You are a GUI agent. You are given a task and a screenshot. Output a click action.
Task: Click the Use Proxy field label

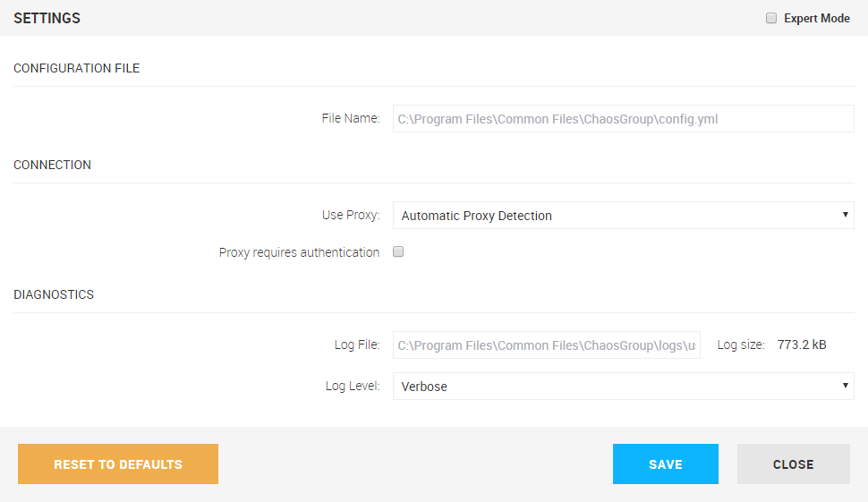click(x=351, y=216)
